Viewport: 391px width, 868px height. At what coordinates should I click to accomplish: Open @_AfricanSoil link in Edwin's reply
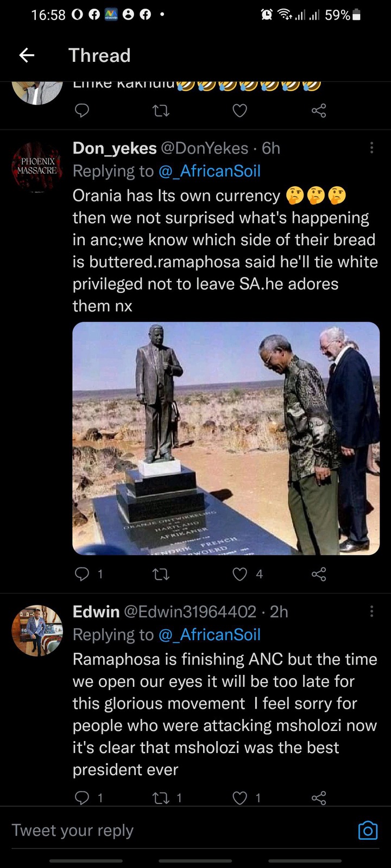[210, 634]
